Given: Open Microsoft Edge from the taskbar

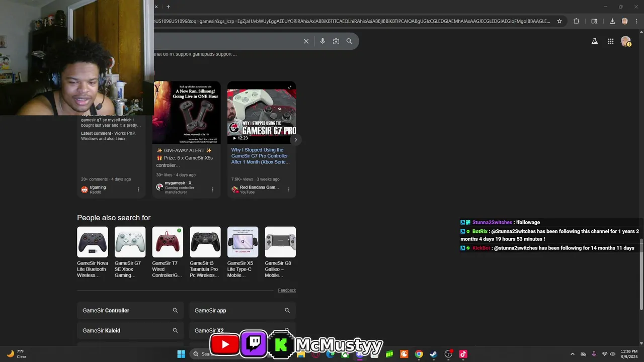Looking at the screenshot, I should coord(330,354).
